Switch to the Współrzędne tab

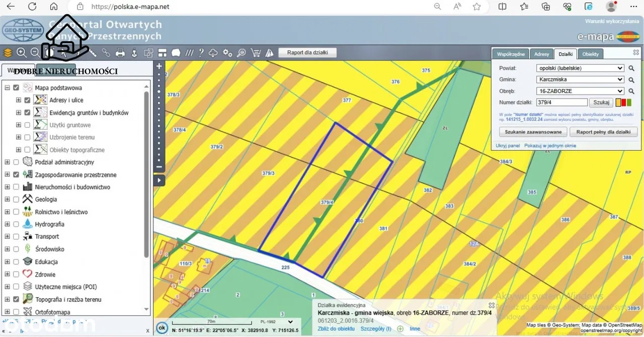pos(511,54)
